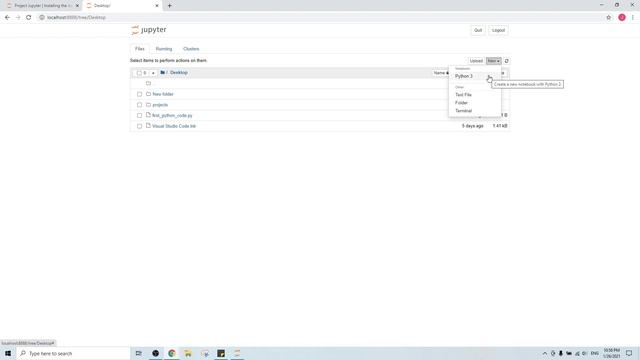Open the Chrome profile avatar

click(622, 18)
